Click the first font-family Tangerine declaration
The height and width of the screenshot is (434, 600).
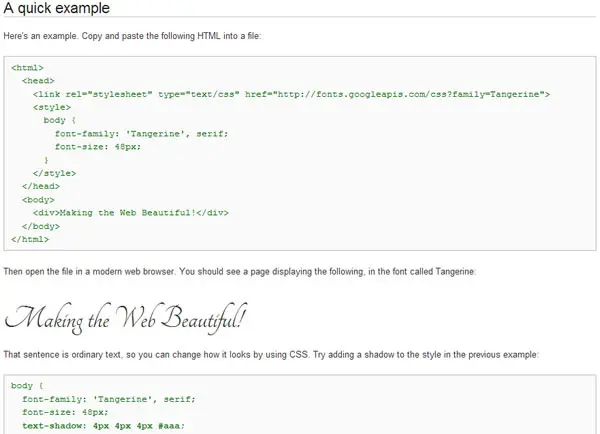(141, 134)
